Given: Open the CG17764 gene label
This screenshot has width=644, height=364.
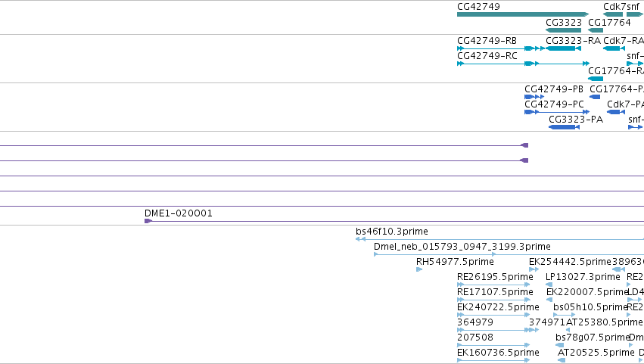Looking at the screenshot, I should (x=609, y=23).
